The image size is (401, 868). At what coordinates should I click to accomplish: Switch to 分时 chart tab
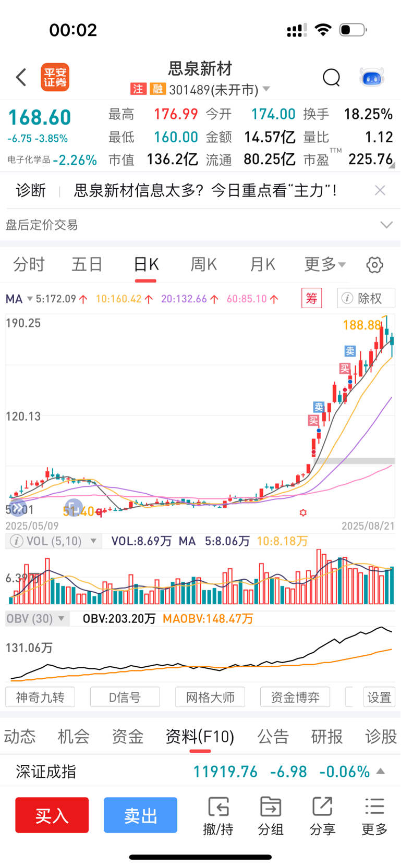pyautogui.click(x=29, y=264)
